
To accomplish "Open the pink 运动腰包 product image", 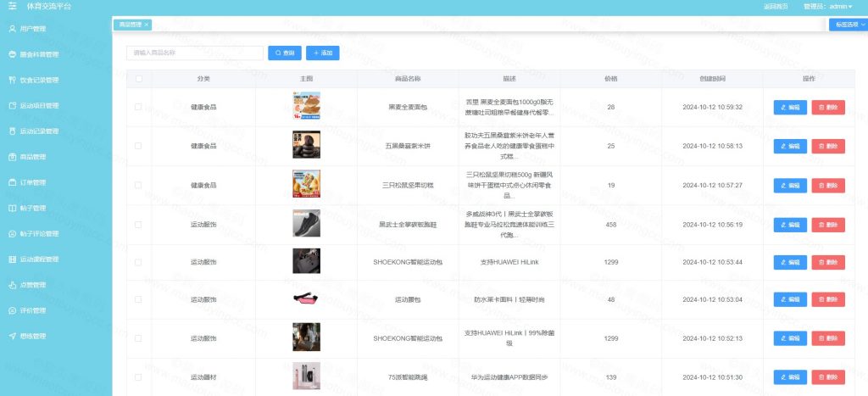I will tap(306, 299).
